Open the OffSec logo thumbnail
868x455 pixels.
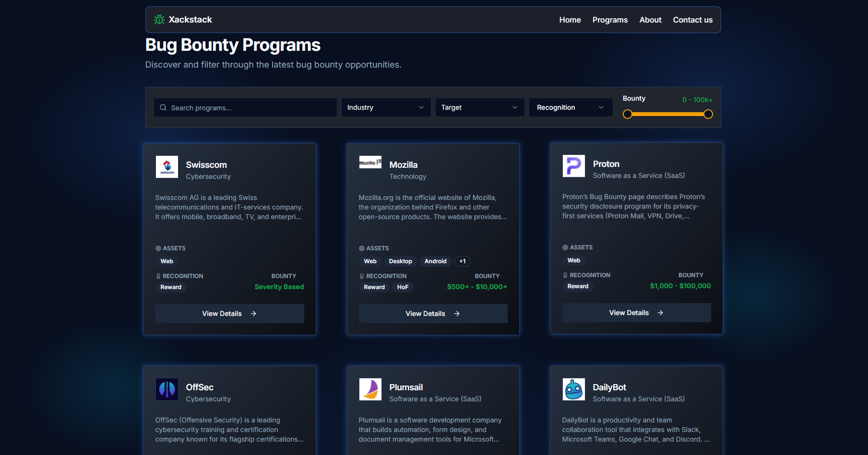pyautogui.click(x=167, y=389)
